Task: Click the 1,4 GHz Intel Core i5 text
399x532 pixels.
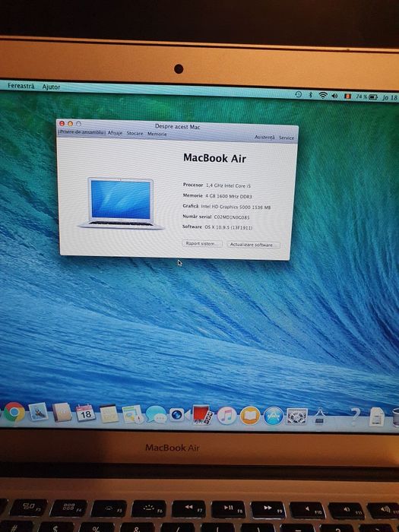Action: coord(228,185)
